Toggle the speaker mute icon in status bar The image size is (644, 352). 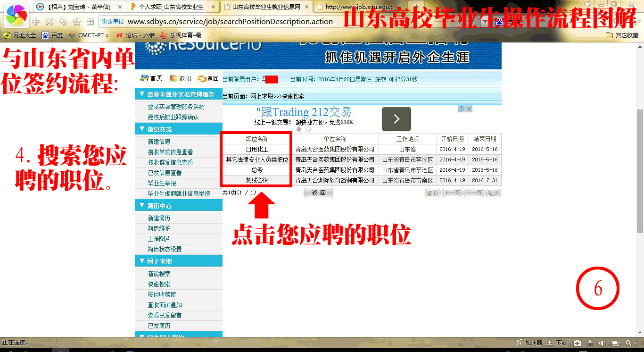pos(602,343)
